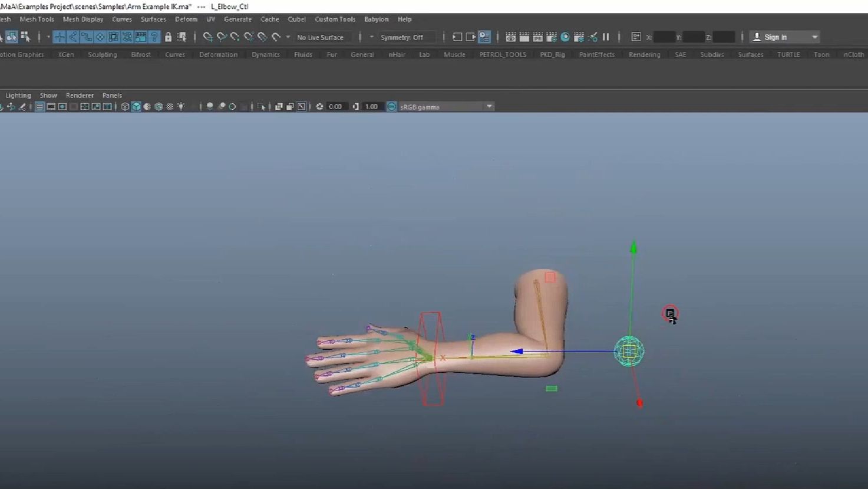This screenshot has height=489, width=868.
Task: Click the IPR render icon
Action: click(537, 37)
